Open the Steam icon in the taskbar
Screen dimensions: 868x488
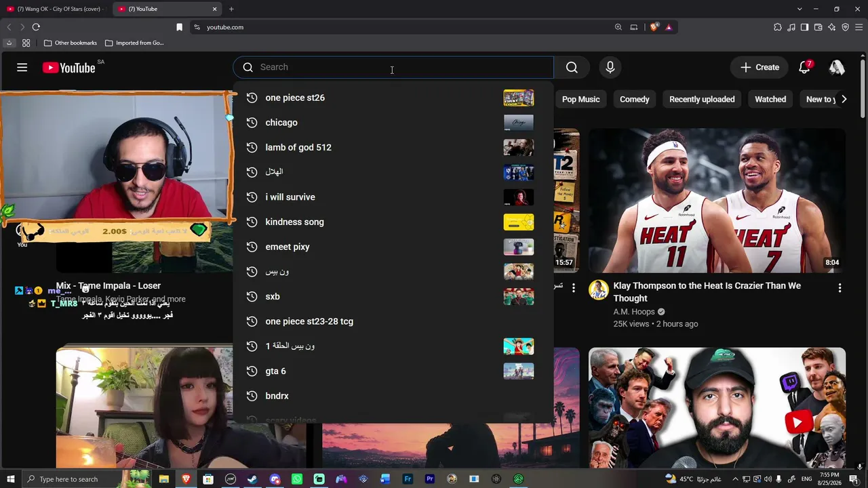252,479
